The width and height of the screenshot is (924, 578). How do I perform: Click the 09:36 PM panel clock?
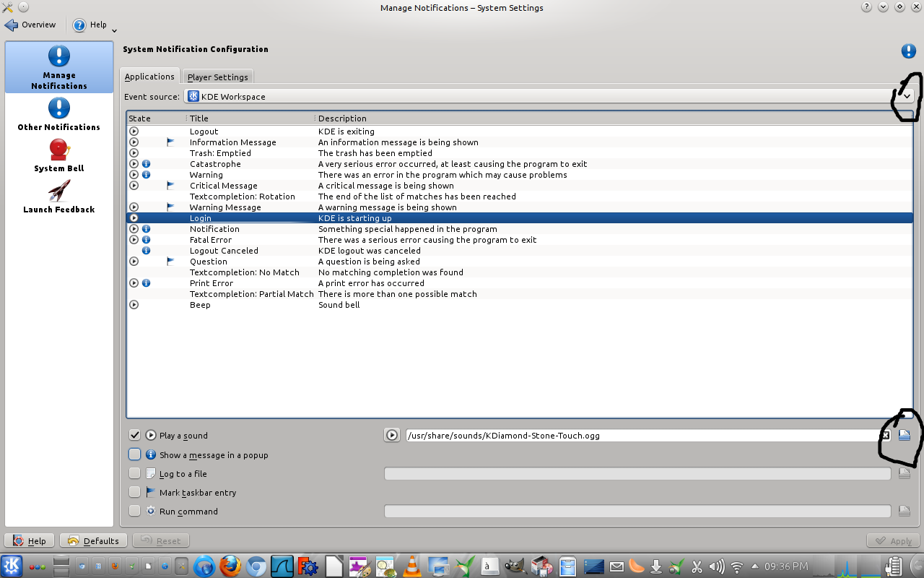(x=785, y=566)
